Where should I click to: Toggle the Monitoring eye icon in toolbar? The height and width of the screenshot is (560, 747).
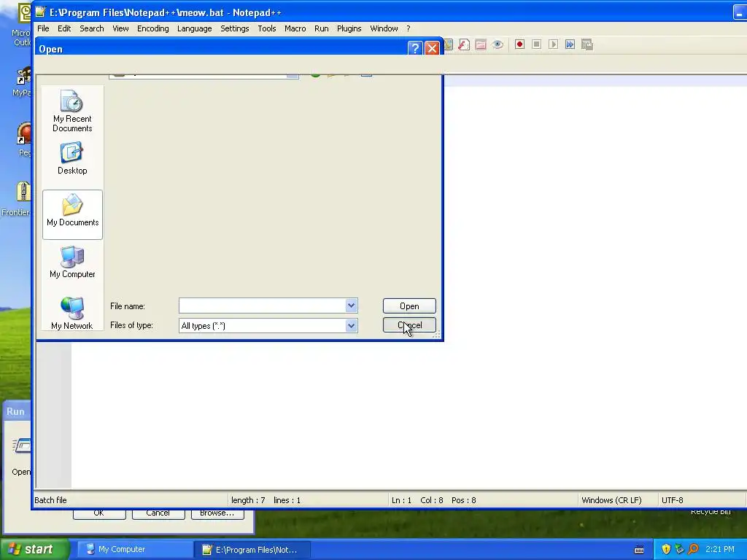(x=498, y=44)
